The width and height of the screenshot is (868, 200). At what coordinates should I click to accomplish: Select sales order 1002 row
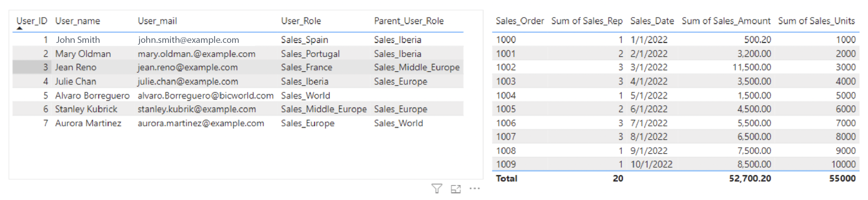[675, 67]
